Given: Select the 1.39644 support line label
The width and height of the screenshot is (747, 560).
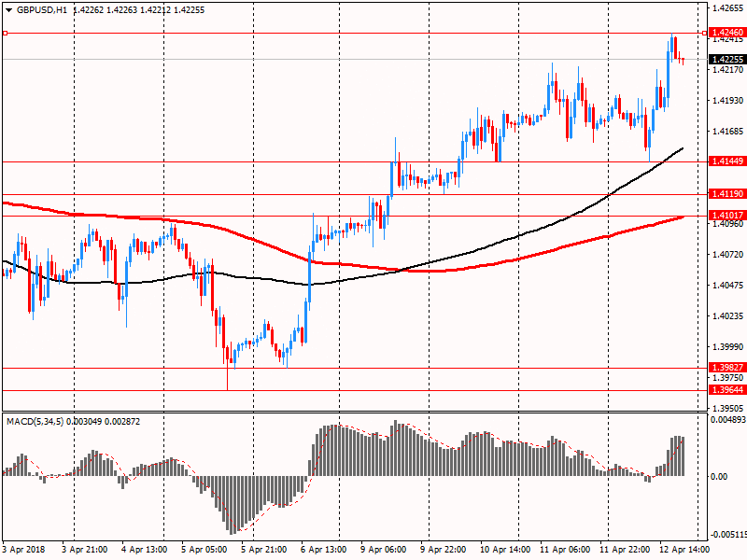Looking at the screenshot, I should point(727,389).
